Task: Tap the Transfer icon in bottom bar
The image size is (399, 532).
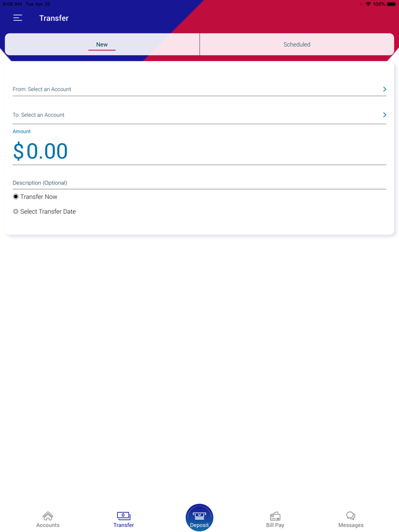Action: click(x=124, y=515)
